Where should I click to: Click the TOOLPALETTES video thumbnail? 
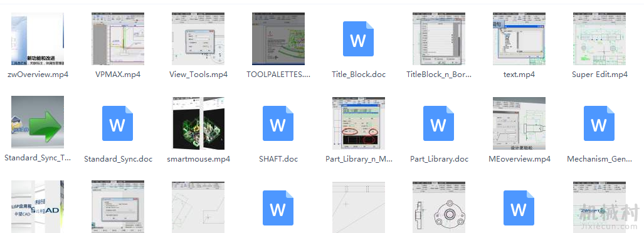[x=278, y=39]
